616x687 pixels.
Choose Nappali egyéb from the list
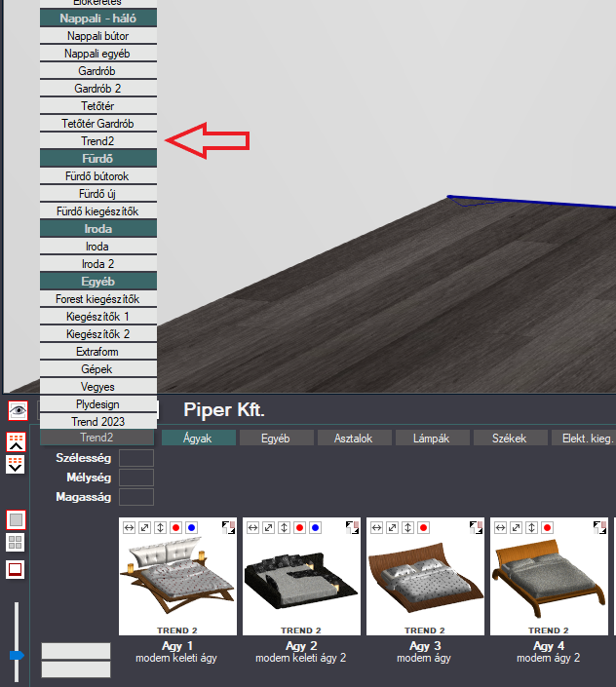98,54
